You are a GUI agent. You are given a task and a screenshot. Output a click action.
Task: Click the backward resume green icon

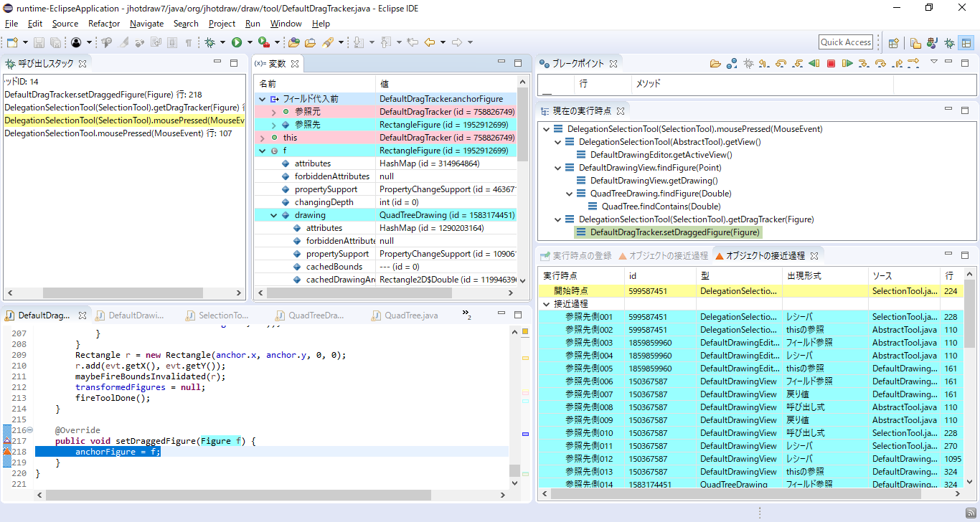pyautogui.click(x=814, y=63)
